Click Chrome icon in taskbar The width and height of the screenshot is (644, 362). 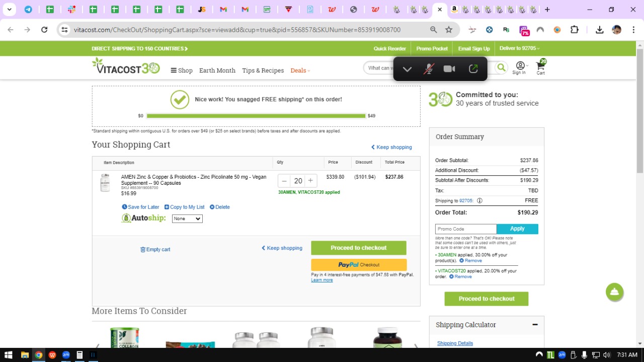tap(38, 355)
